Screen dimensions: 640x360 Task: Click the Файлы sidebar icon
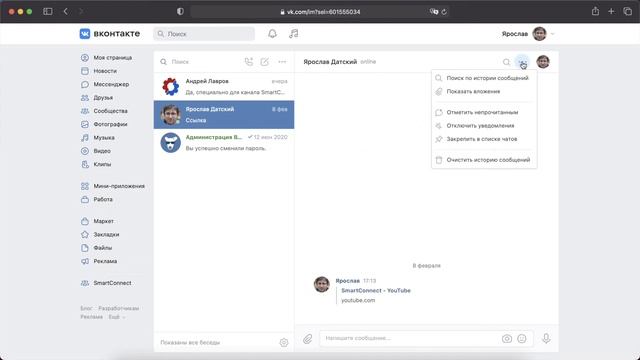tap(84, 248)
